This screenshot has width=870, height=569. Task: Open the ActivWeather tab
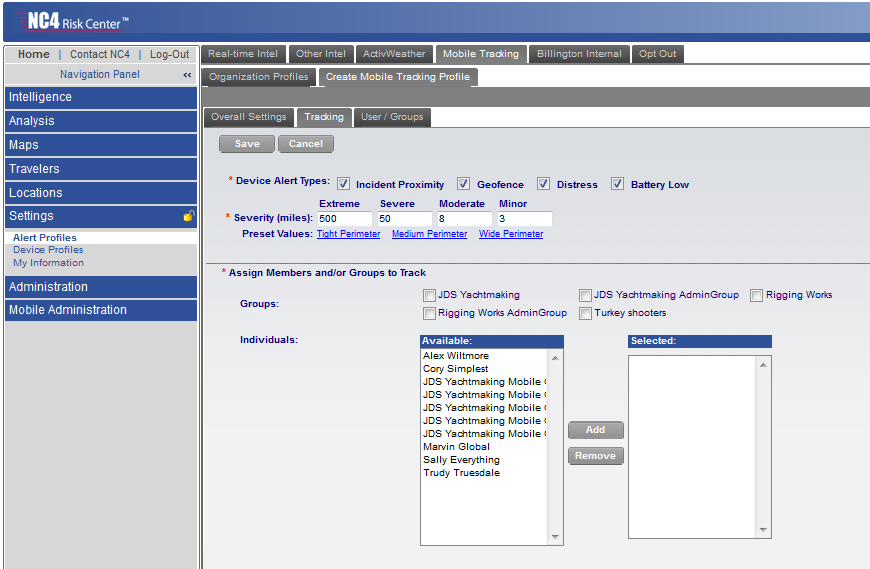coord(394,54)
